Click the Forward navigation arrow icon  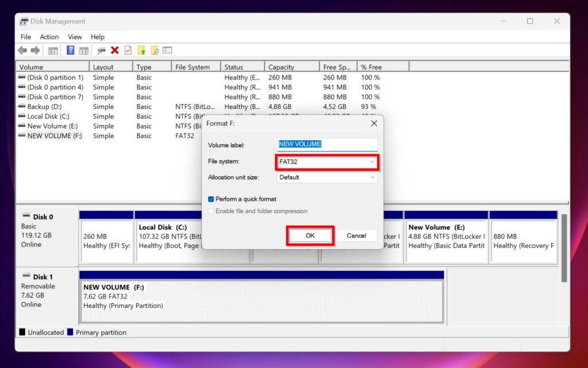[x=36, y=50]
